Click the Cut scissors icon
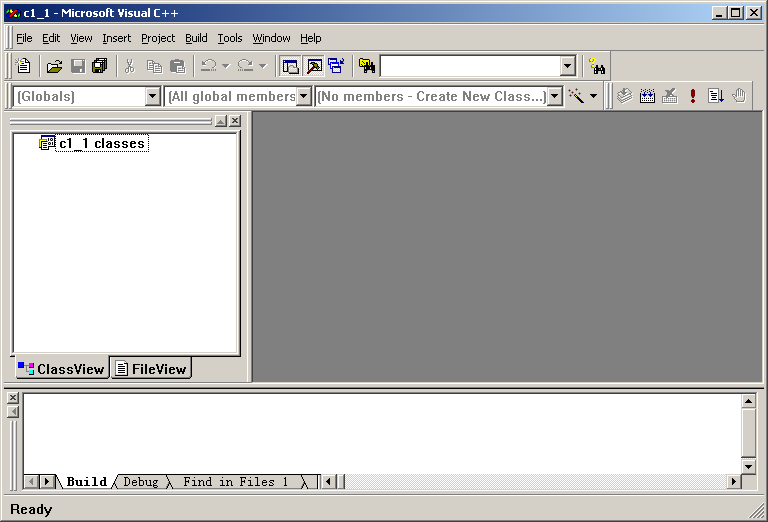 pos(130,66)
